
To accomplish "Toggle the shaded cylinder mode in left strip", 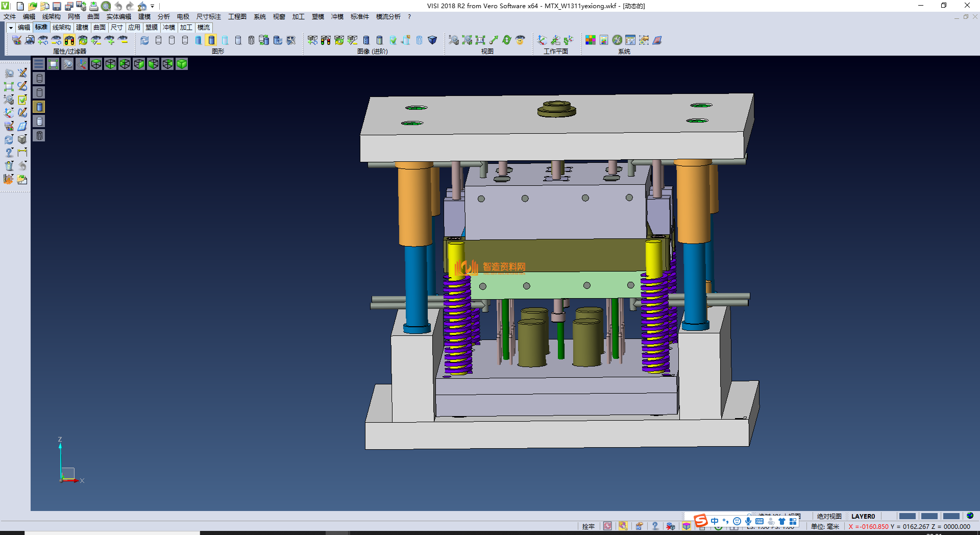I will (39, 107).
